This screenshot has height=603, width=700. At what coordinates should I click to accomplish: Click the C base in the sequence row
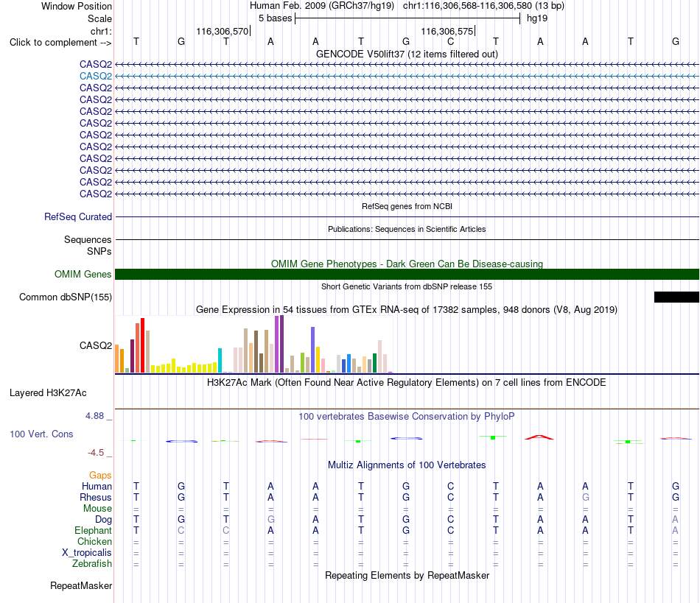[450, 41]
